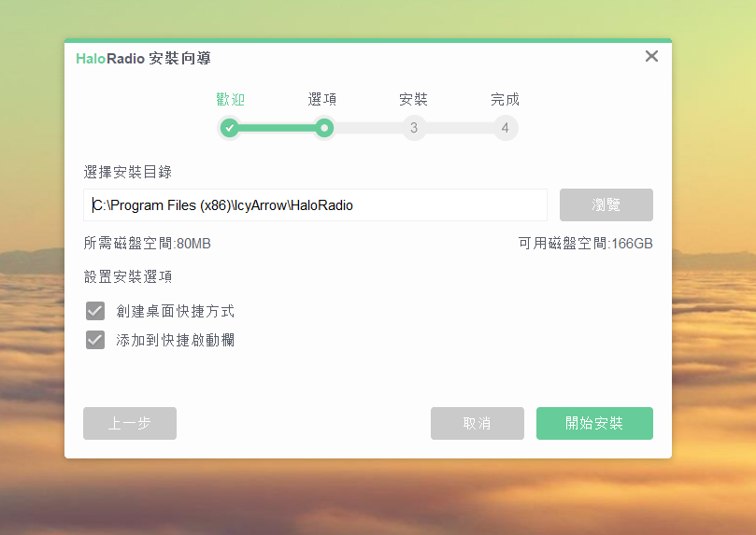The height and width of the screenshot is (535, 756).
Task: Select the 選項 step label
Action: (x=322, y=100)
